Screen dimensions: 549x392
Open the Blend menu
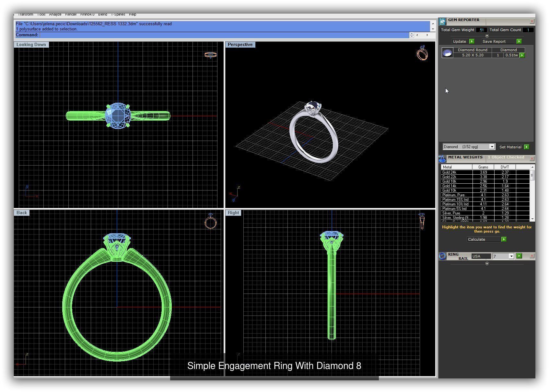[102, 15]
